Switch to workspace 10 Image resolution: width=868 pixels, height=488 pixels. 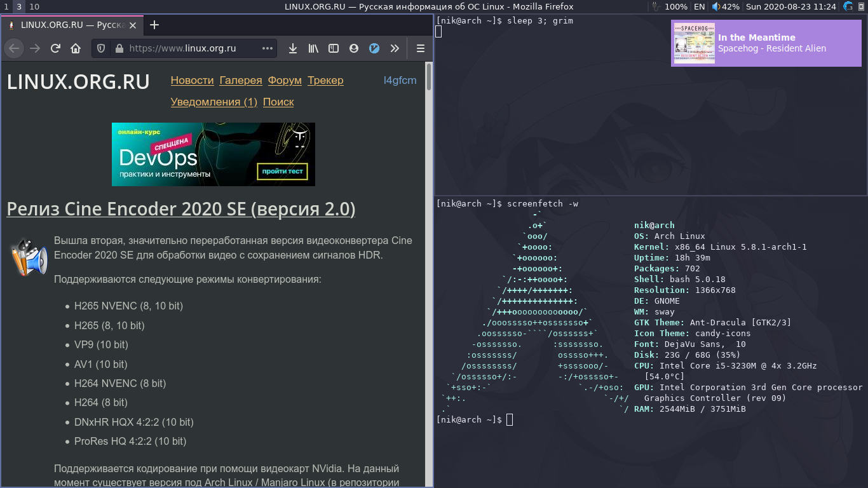(x=34, y=6)
